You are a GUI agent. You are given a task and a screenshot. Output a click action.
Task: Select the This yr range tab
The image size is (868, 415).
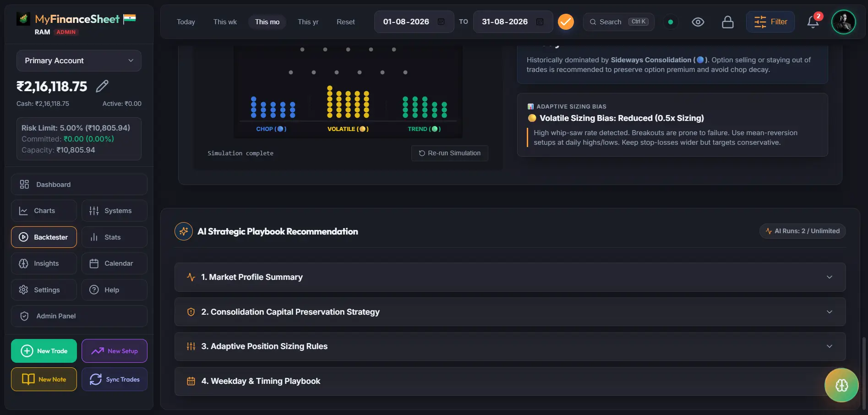pyautogui.click(x=308, y=22)
